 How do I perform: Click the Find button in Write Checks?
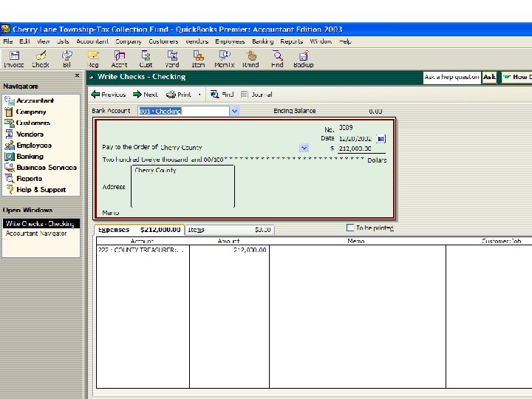pyautogui.click(x=222, y=95)
